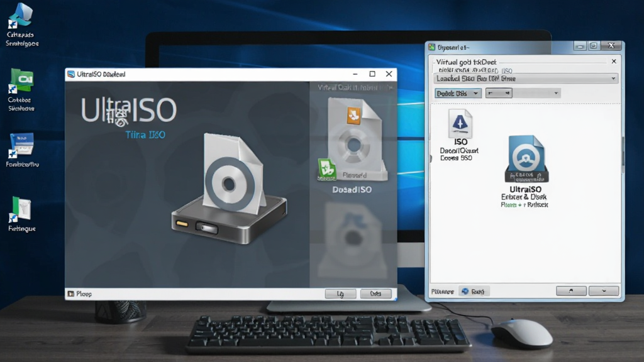
Task: Select the ISO file icon with blue triangle
Action: (x=460, y=123)
